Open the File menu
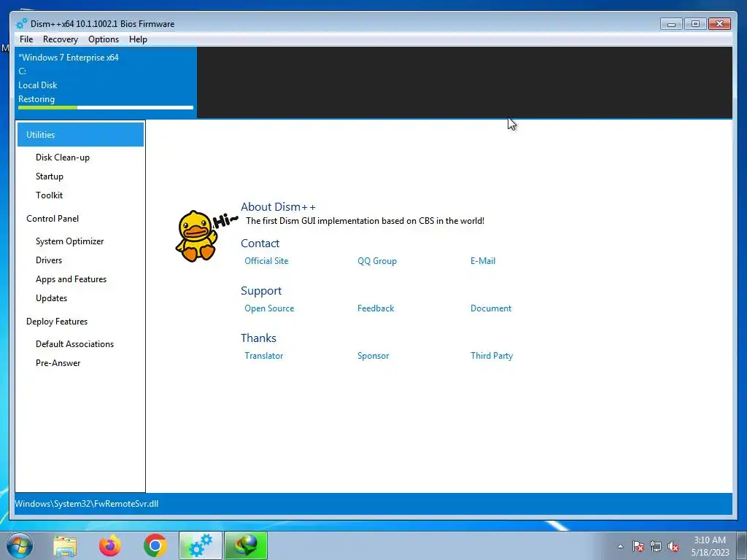This screenshot has height=560, width=747. pos(26,39)
